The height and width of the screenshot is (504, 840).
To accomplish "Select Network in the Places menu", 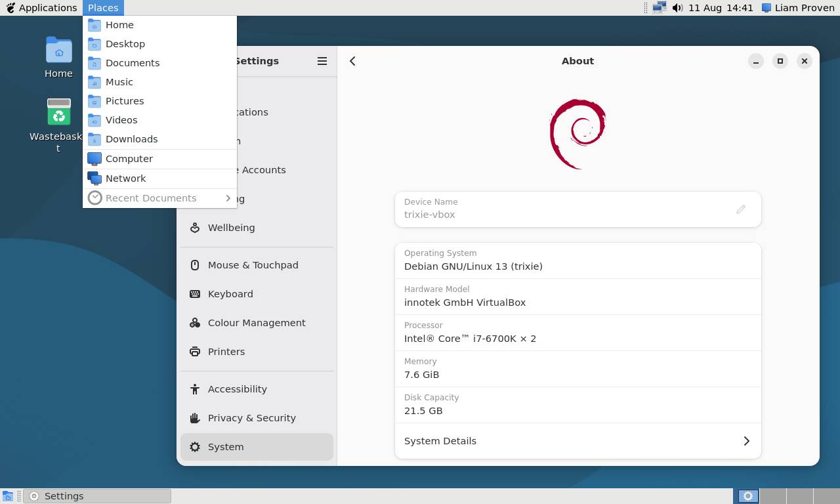I will pyautogui.click(x=125, y=178).
